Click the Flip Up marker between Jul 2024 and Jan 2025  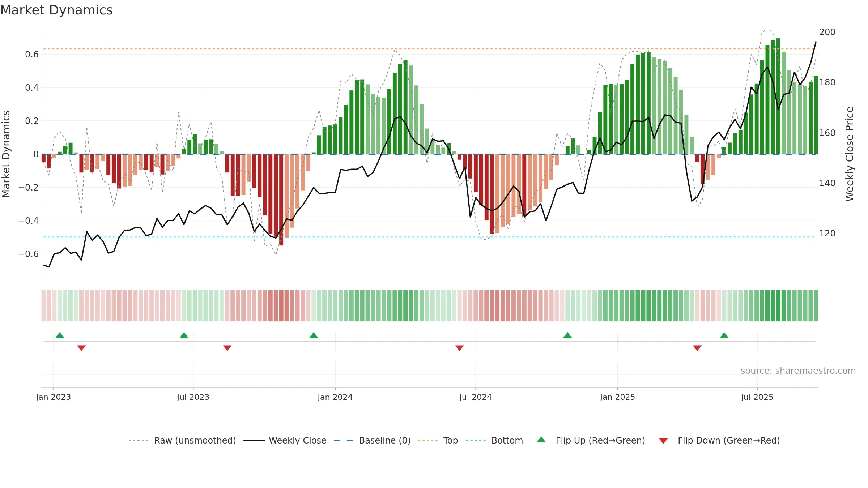(567, 335)
